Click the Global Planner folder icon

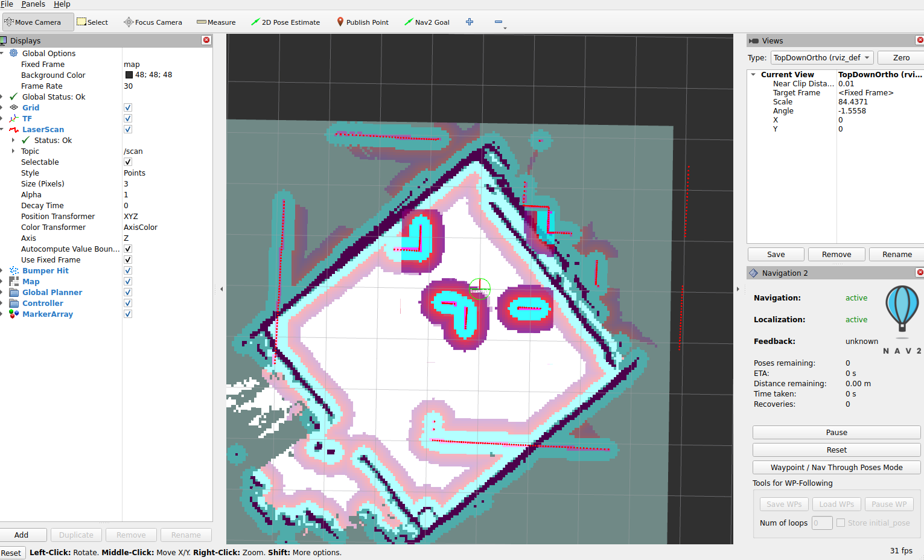(x=14, y=292)
